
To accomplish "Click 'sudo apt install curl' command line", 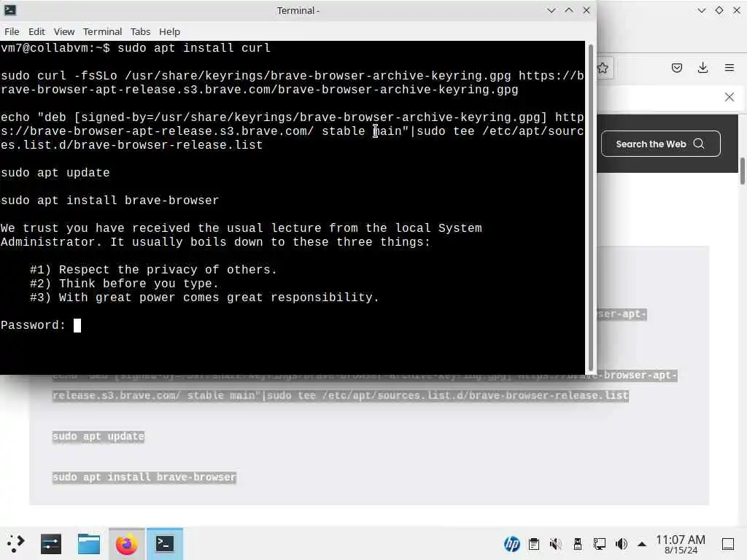I will point(194,48).
